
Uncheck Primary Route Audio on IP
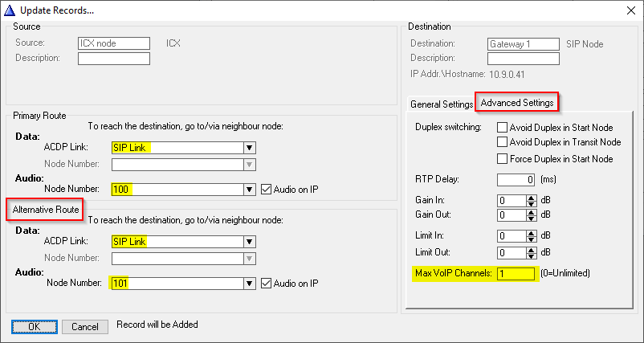[x=267, y=189]
